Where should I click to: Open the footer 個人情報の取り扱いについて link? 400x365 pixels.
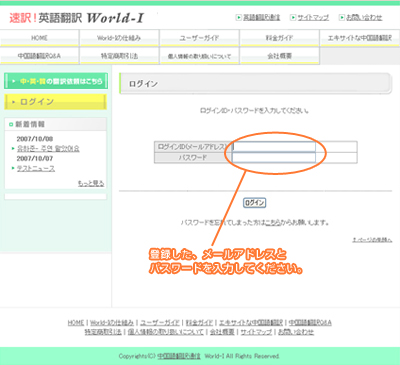pyautogui.click(x=165, y=332)
